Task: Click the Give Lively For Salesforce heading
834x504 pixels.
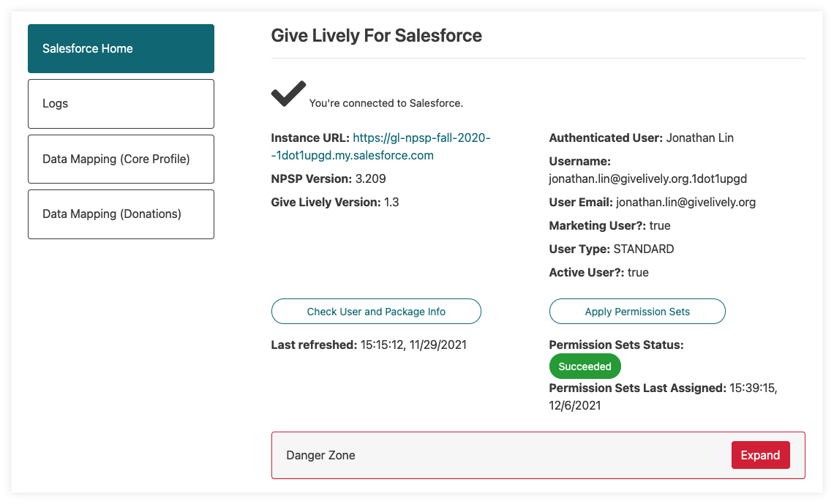Action: [x=376, y=36]
